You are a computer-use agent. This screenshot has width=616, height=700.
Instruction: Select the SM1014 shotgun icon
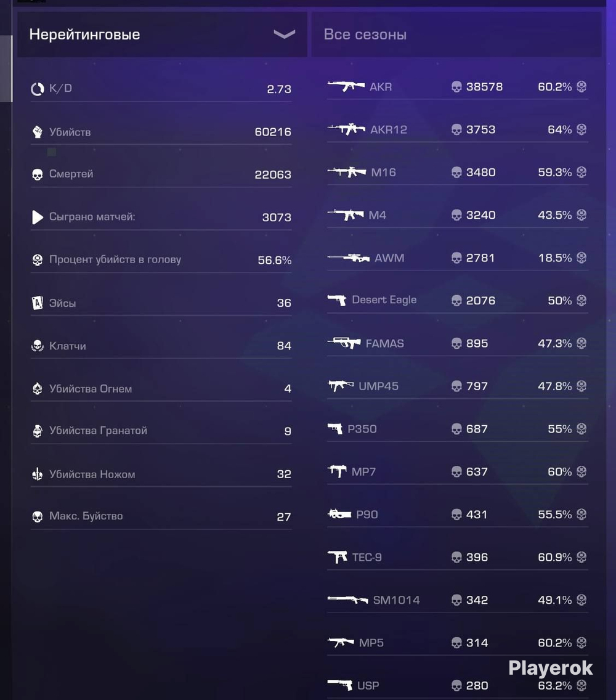click(x=347, y=600)
